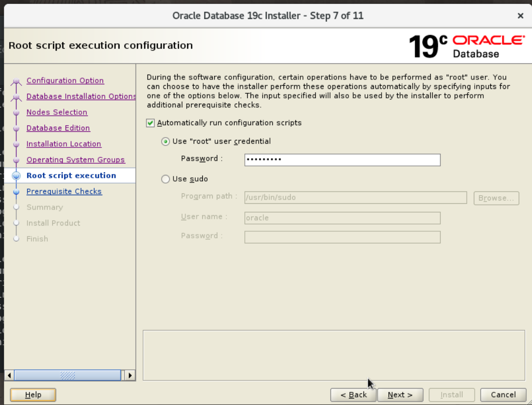Open Operating System Groups step
Image resolution: width=532 pixels, height=405 pixels.
point(76,160)
